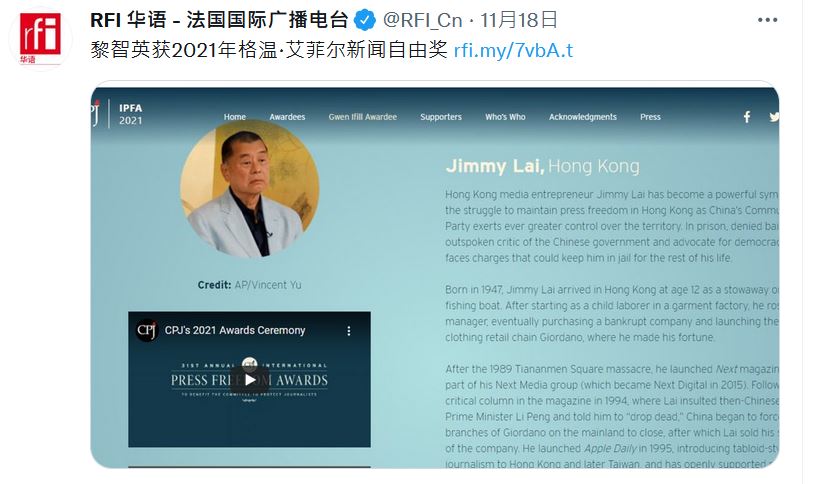Click the 11月18日 tweet date
814x484 pixels.
click(518, 20)
